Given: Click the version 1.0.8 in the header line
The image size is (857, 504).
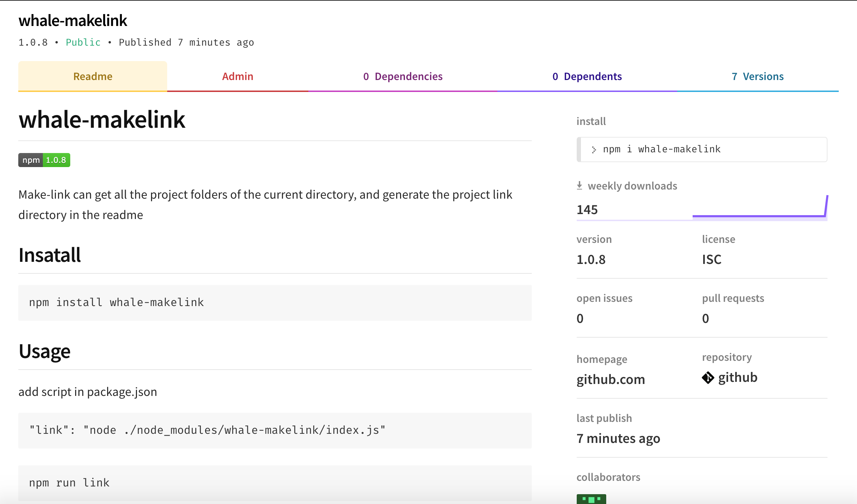Looking at the screenshot, I should tap(33, 42).
